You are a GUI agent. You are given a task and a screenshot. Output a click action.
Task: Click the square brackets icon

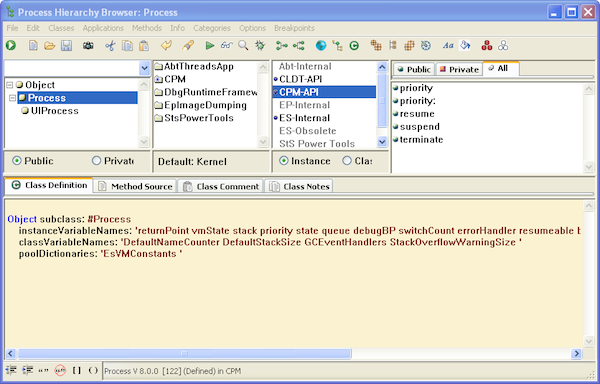click(x=77, y=370)
